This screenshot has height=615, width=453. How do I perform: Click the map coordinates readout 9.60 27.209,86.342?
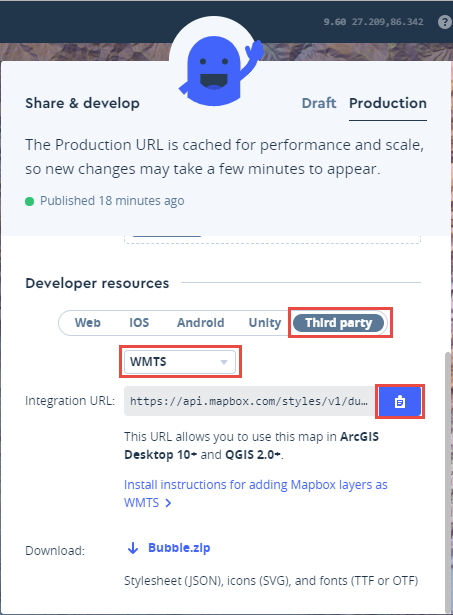[x=373, y=22]
